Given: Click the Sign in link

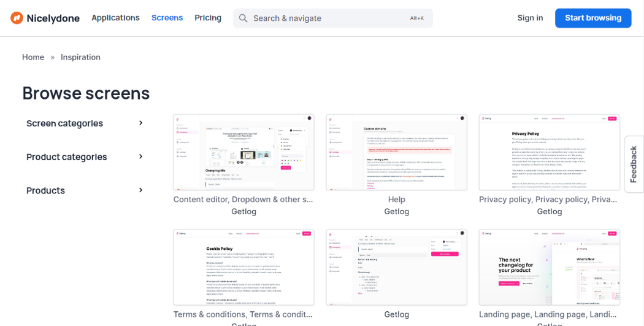Looking at the screenshot, I should [x=531, y=18].
